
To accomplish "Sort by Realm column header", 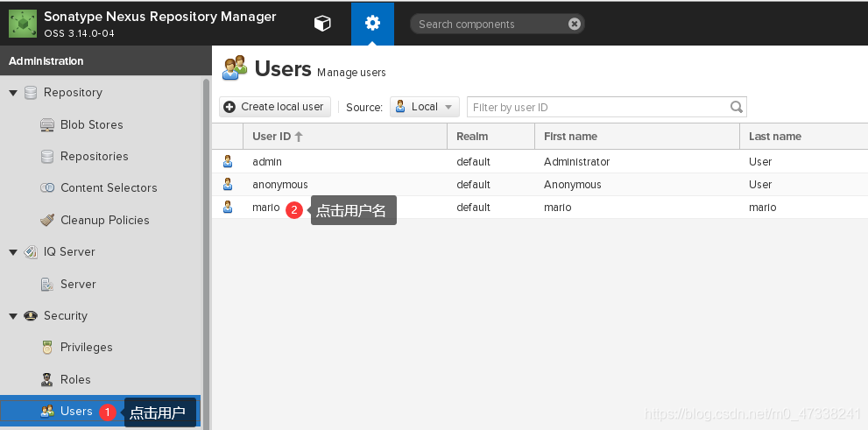I will 491,136.
